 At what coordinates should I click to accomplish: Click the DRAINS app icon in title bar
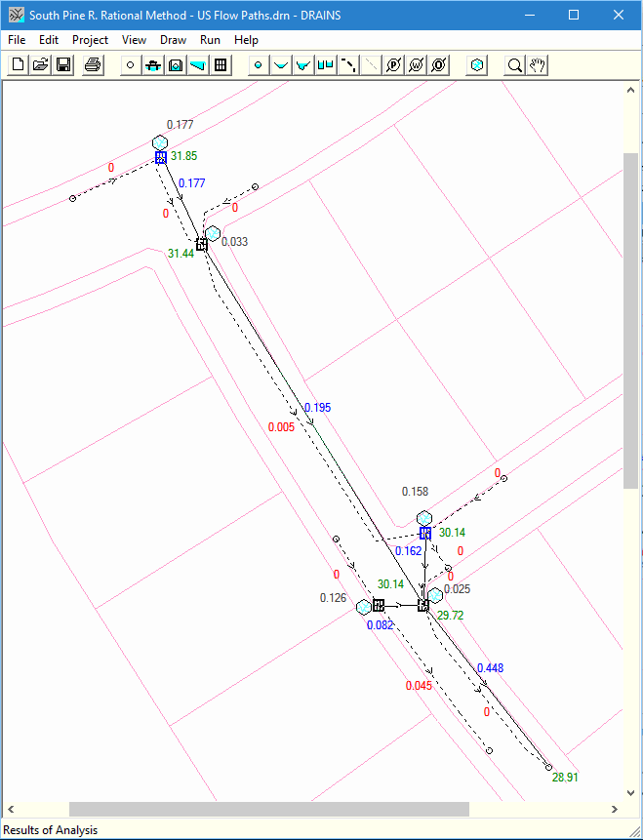click(x=16, y=15)
